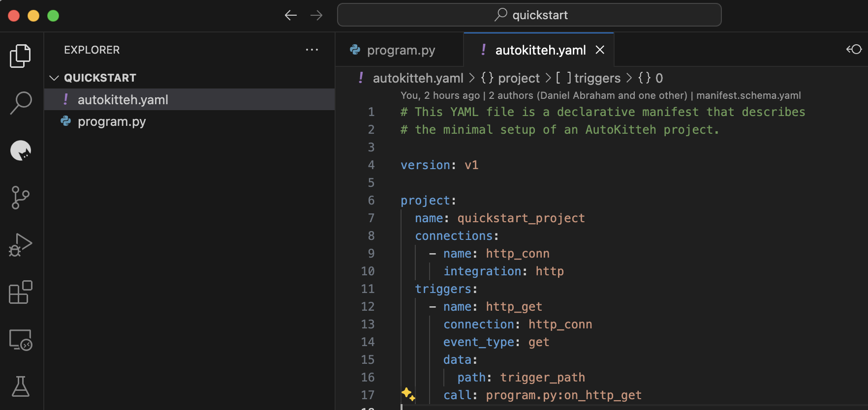Go back with the left arrow
The width and height of the screenshot is (868, 410).
coord(291,15)
